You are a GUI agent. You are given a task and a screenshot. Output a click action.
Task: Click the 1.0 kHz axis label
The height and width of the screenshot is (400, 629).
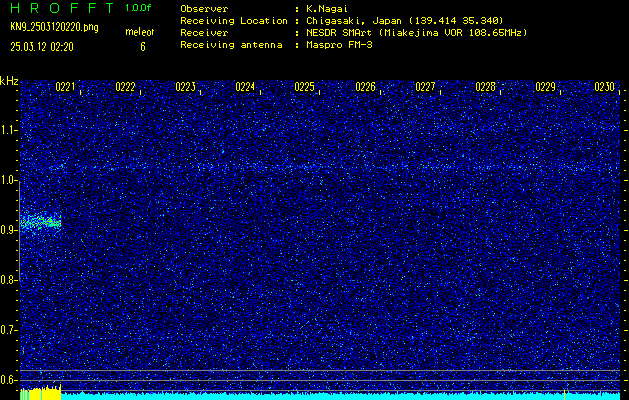pos(8,180)
